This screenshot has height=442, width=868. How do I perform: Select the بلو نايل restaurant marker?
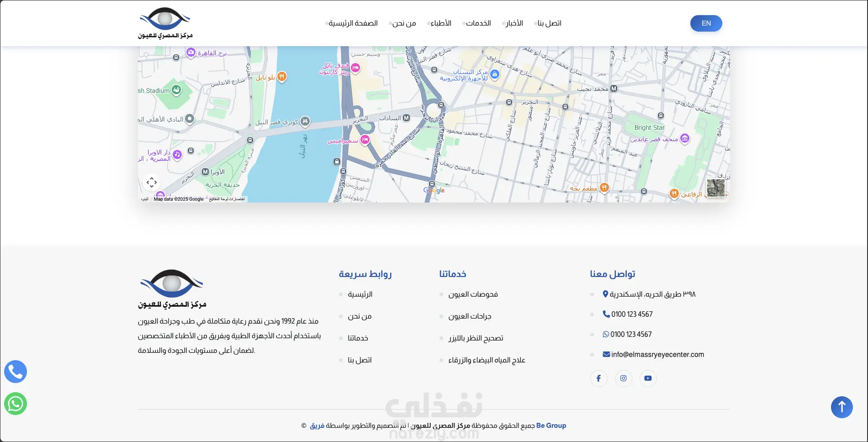[x=282, y=77]
